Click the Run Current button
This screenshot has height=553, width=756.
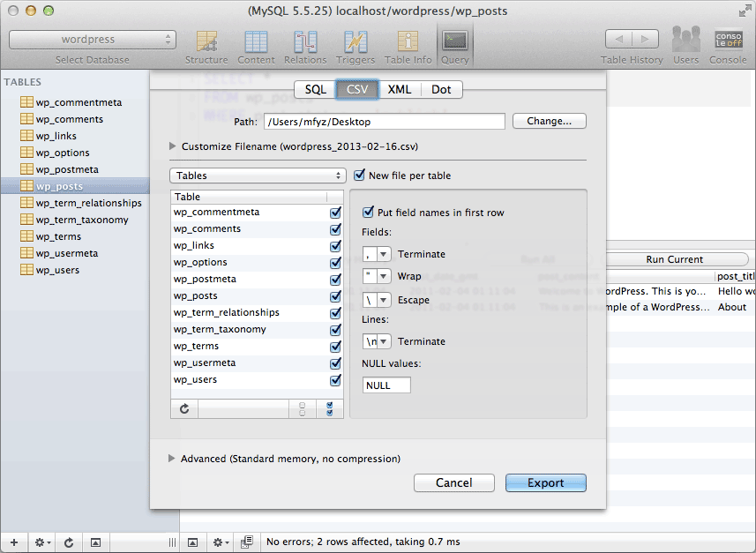coord(675,259)
